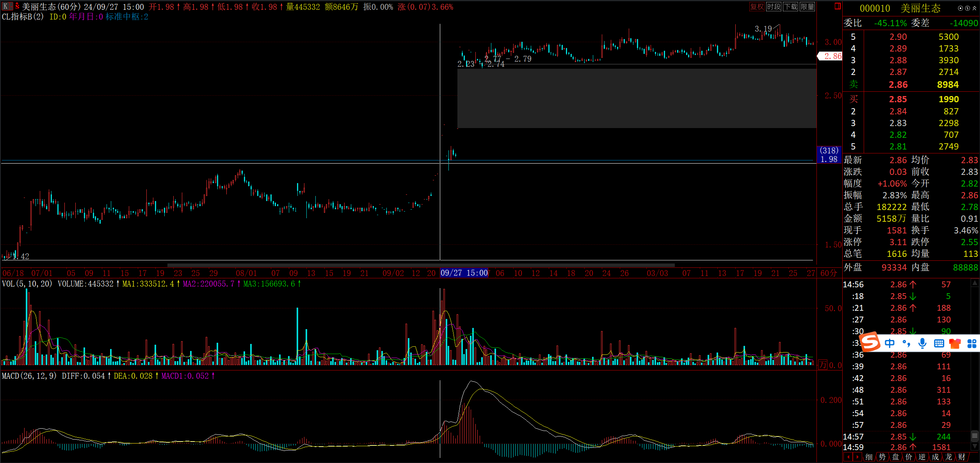
Task: Click the lightning flash-trade icon
Action: (967, 8)
